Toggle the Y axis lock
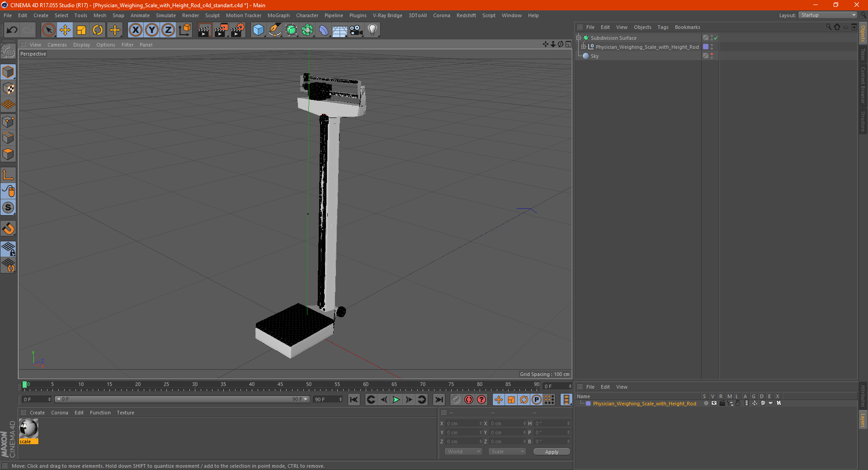 [152, 30]
